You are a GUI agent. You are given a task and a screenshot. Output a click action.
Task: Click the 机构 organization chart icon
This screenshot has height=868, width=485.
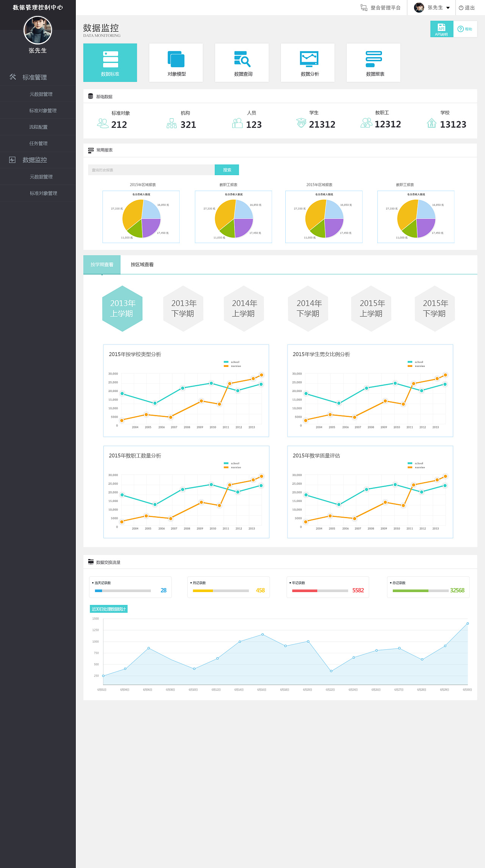click(x=172, y=123)
